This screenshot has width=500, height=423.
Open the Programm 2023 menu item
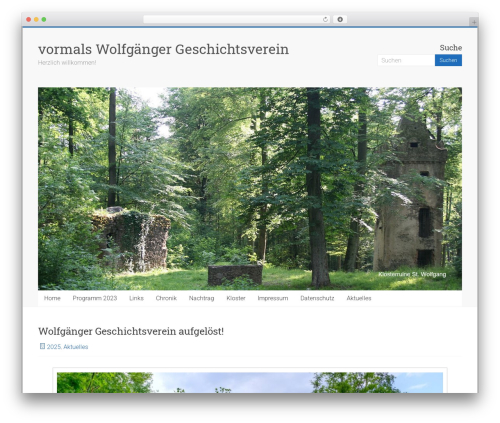pos(95,298)
